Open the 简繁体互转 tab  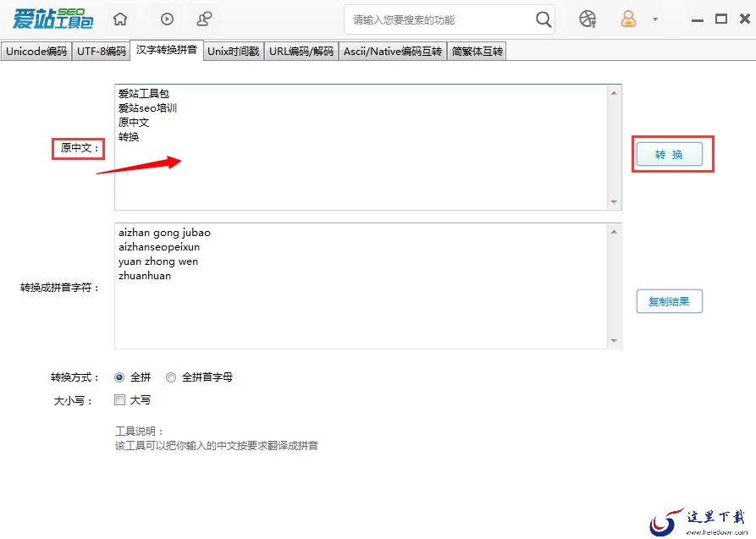[x=477, y=51]
